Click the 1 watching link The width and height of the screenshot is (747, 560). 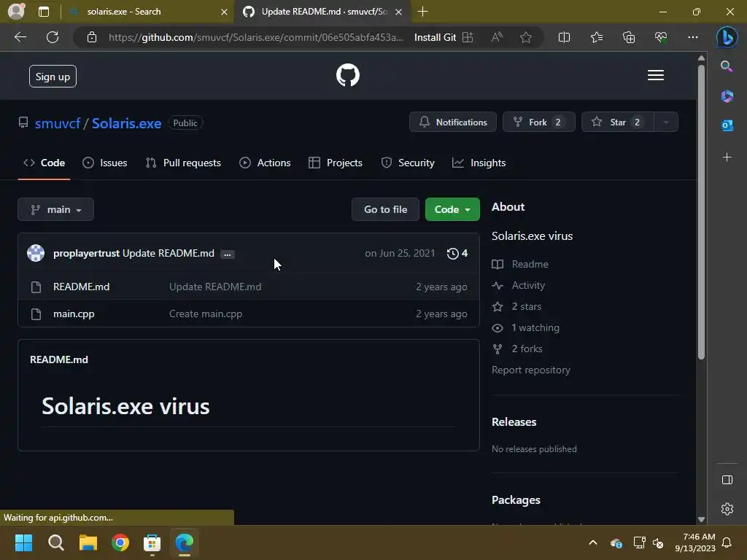(x=525, y=327)
